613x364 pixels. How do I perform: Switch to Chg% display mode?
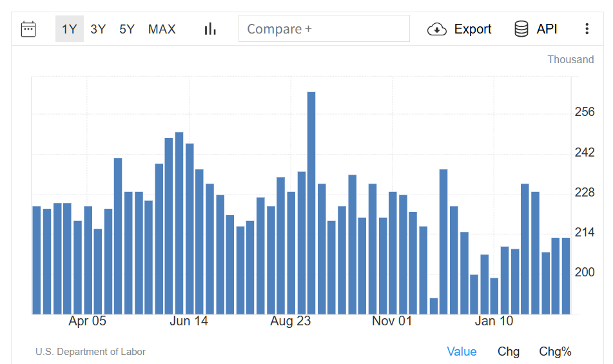555,351
